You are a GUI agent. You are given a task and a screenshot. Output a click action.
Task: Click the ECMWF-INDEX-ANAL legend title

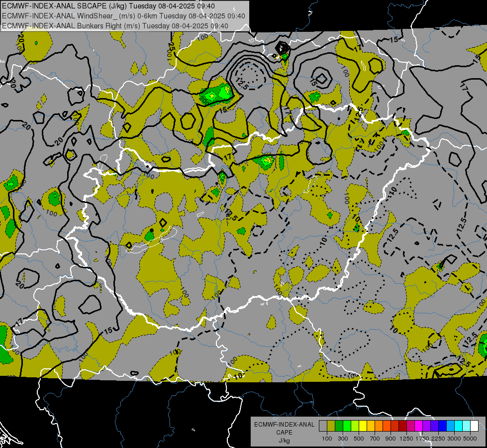click(x=284, y=425)
